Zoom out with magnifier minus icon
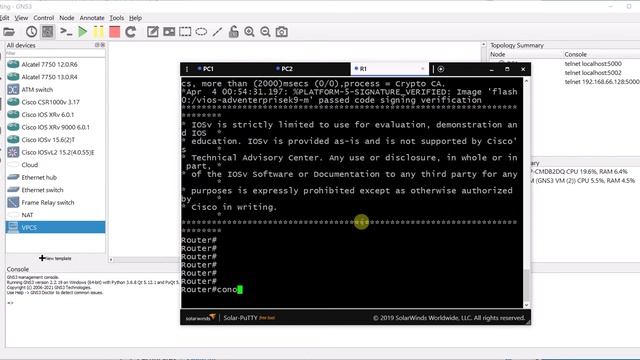640x360 pixels. pyautogui.click(x=265, y=32)
